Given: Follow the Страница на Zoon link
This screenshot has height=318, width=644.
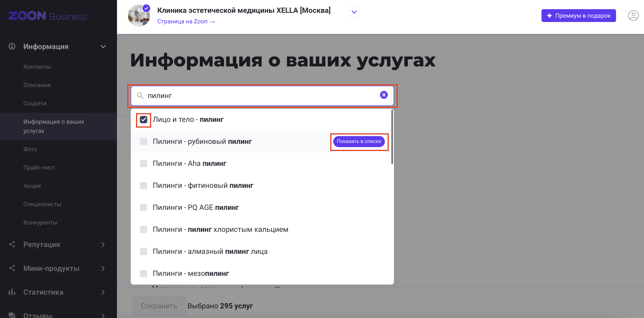Looking at the screenshot, I should (x=186, y=22).
